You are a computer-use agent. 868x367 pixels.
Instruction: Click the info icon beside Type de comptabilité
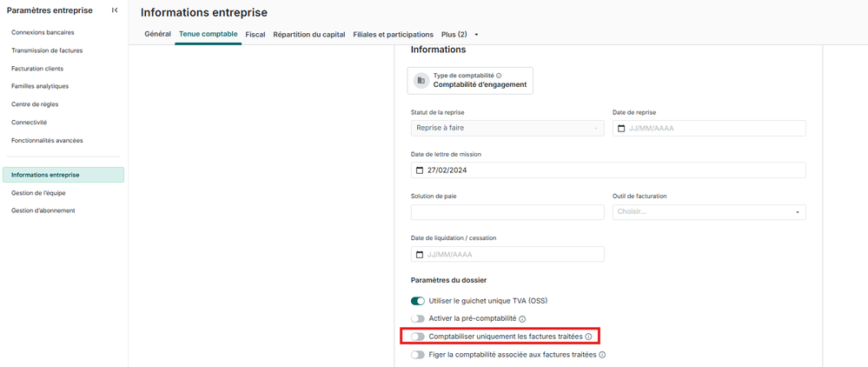click(499, 76)
